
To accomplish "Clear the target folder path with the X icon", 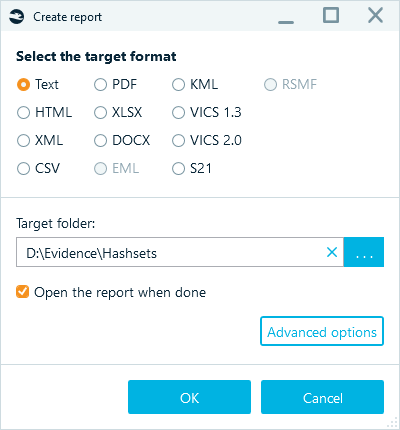I will [332, 252].
